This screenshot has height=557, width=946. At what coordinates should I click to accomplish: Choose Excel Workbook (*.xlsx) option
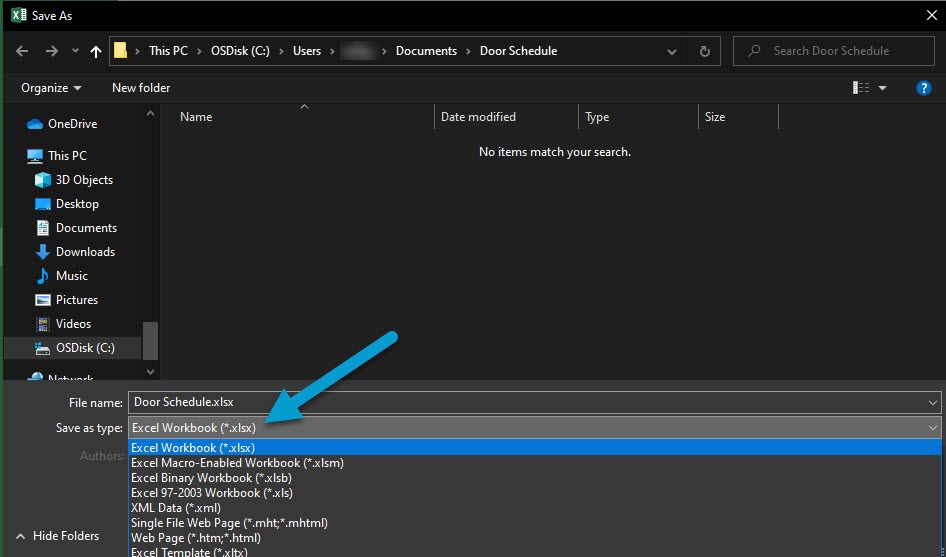click(x=535, y=448)
